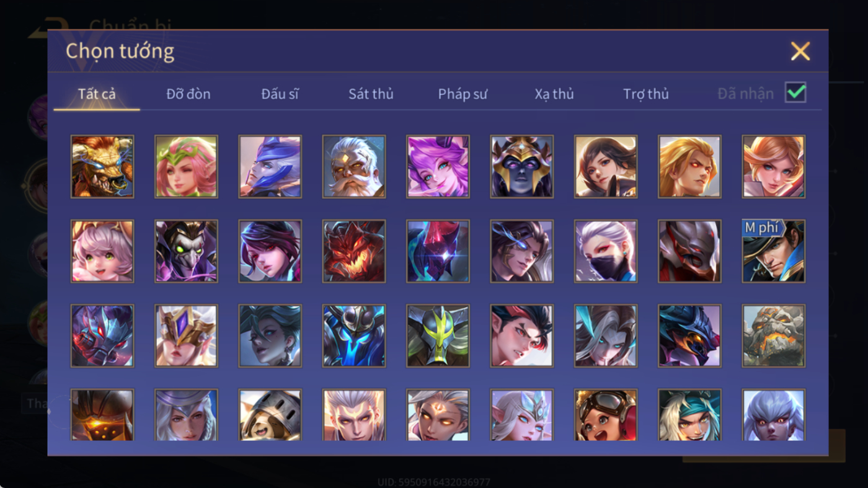Image resolution: width=868 pixels, height=488 pixels.
Task: Select the stone lava golem hero
Action: click(774, 335)
